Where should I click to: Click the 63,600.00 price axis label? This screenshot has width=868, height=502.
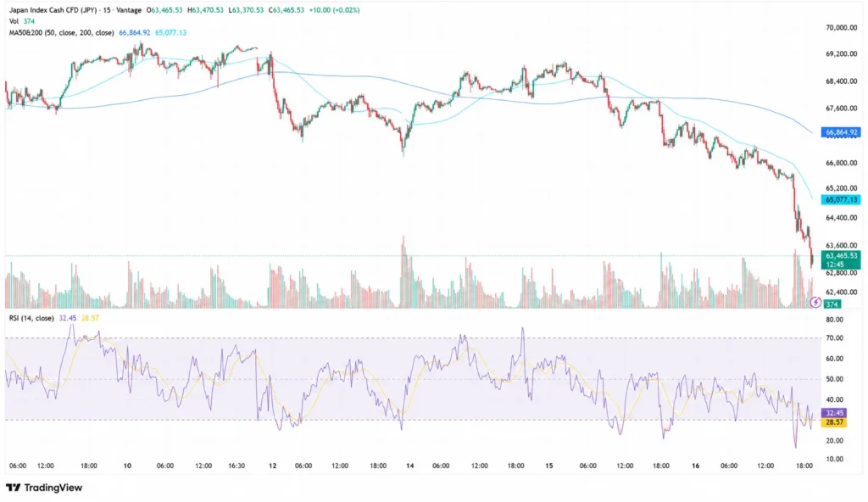pyautogui.click(x=841, y=245)
